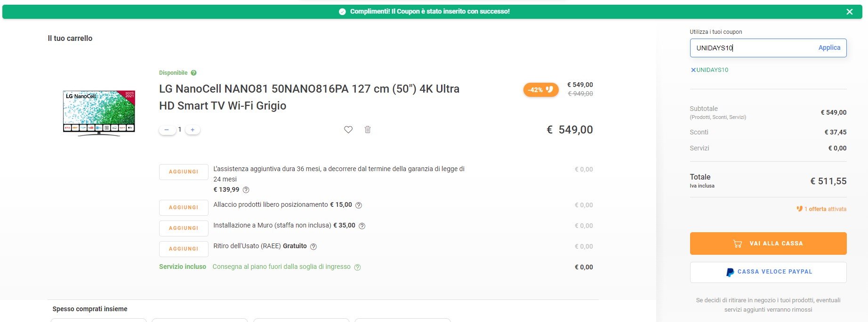
Task: Open info icon beside € 139,99 warranty
Action: [x=246, y=190]
